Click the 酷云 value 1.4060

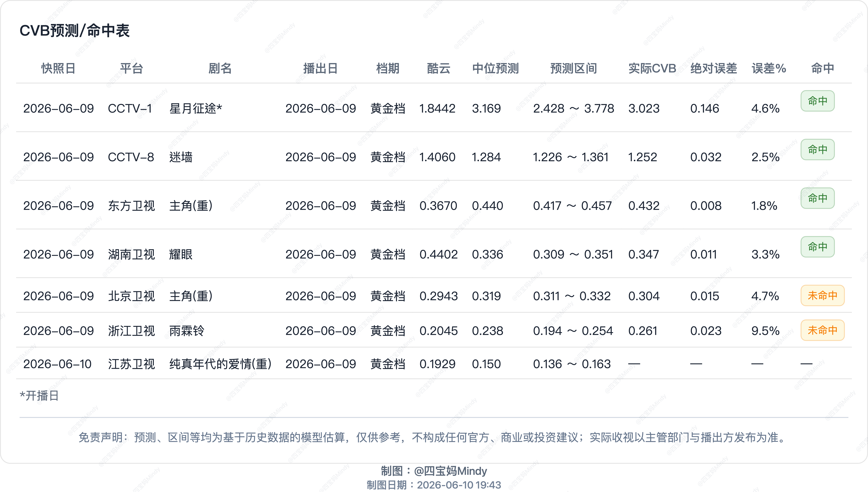(x=437, y=157)
